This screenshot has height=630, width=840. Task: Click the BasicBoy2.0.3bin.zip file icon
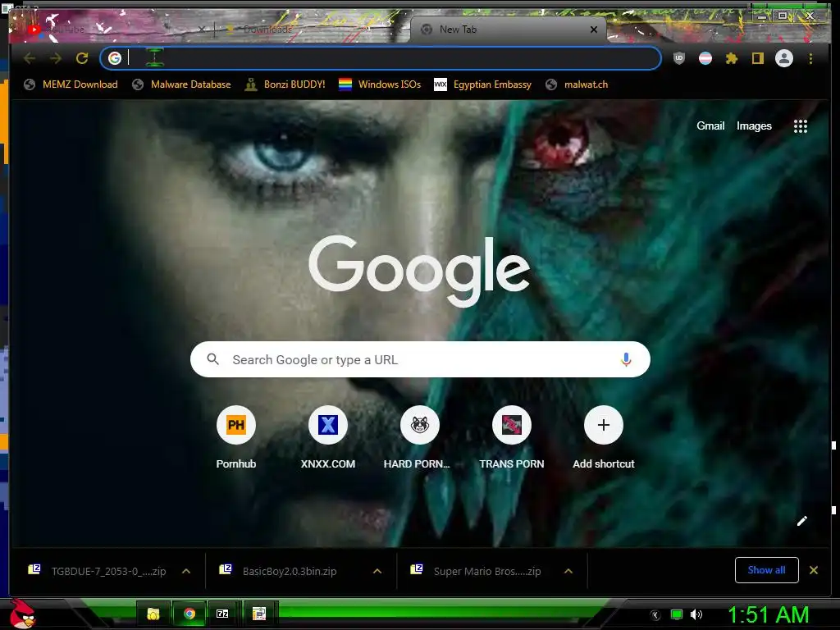[226, 569]
